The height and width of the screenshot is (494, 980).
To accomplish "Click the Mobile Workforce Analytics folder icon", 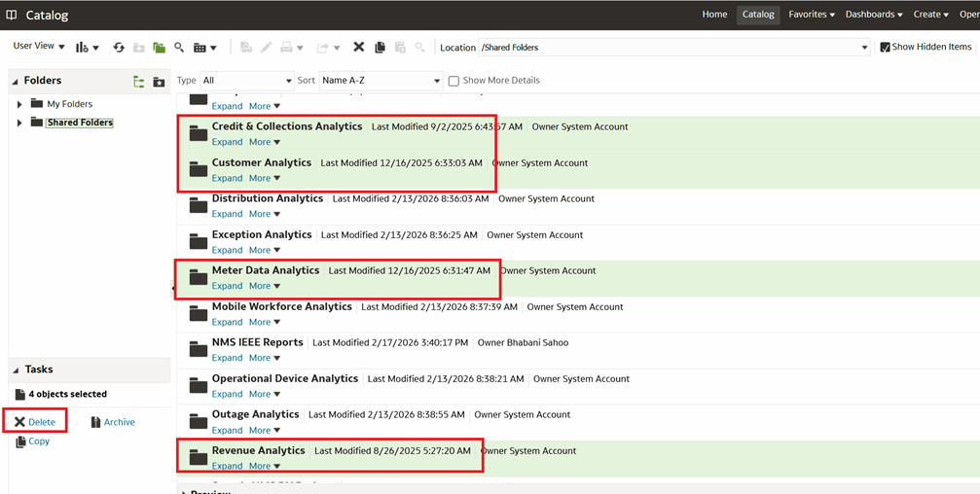I will (199, 313).
